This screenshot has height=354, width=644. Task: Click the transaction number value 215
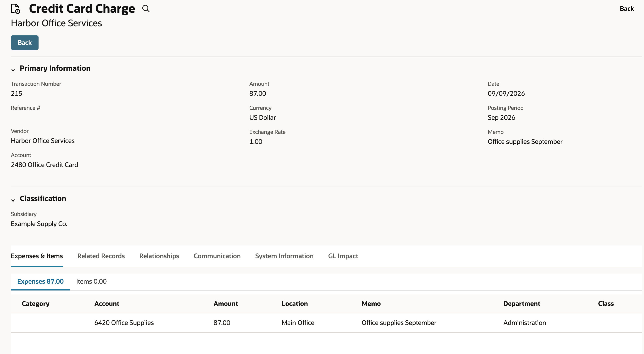tap(17, 93)
